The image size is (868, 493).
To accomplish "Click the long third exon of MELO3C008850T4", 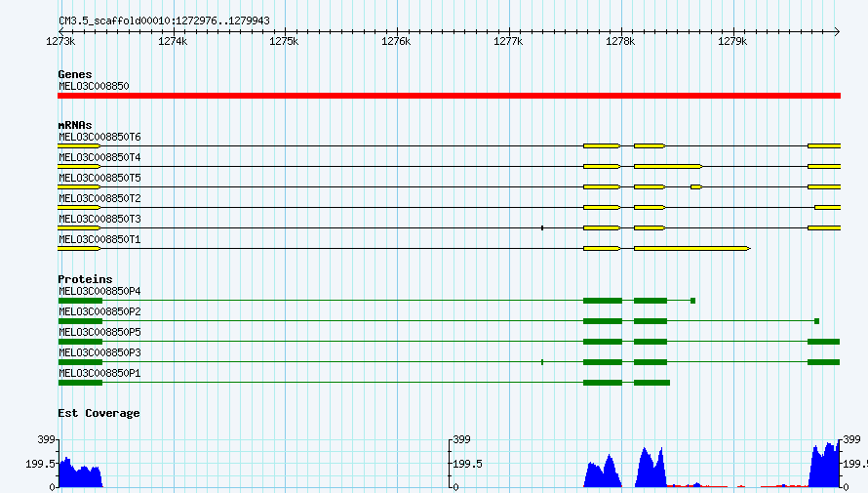I will point(668,167).
